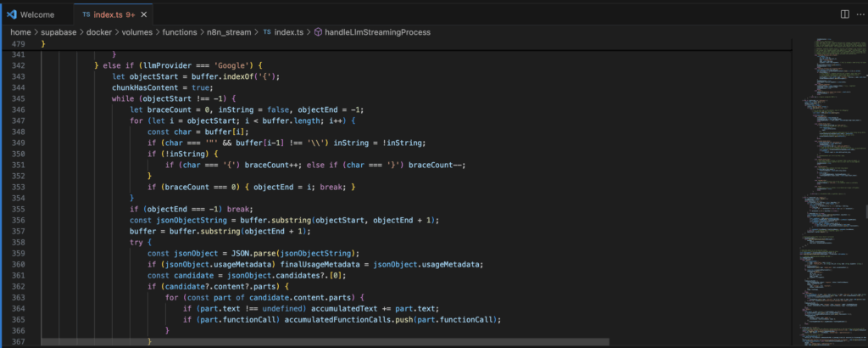Viewport: 868px width, 348px height.
Task: Open the 'index.ts' breadcrumb segment
Action: tap(289, 32)
